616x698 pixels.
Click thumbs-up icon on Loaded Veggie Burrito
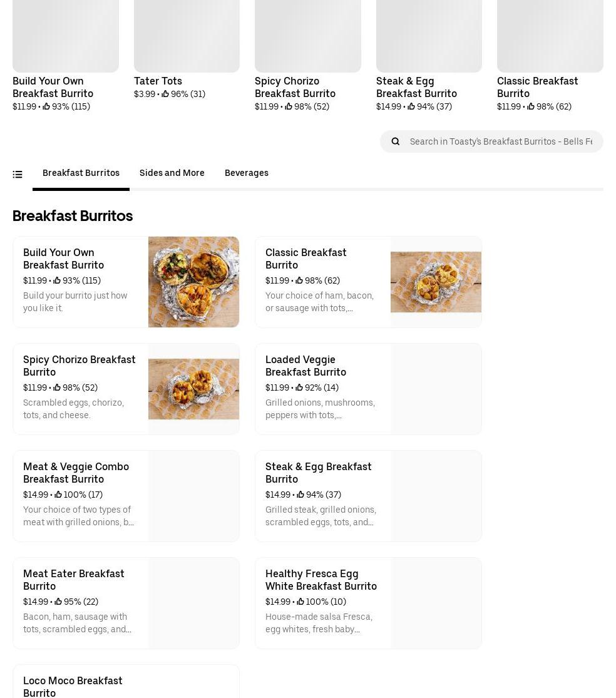click(299, 388)
